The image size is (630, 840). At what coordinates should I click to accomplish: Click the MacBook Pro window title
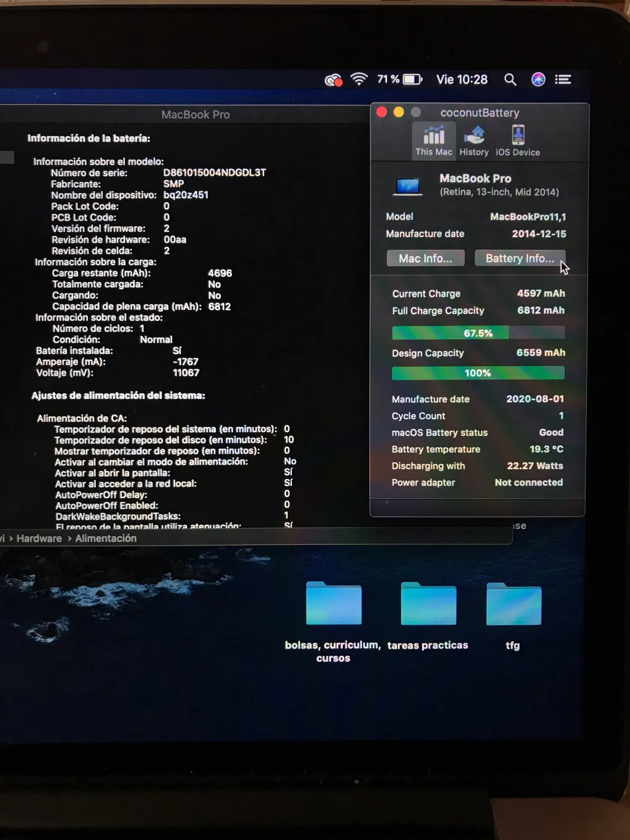[196, 115]
